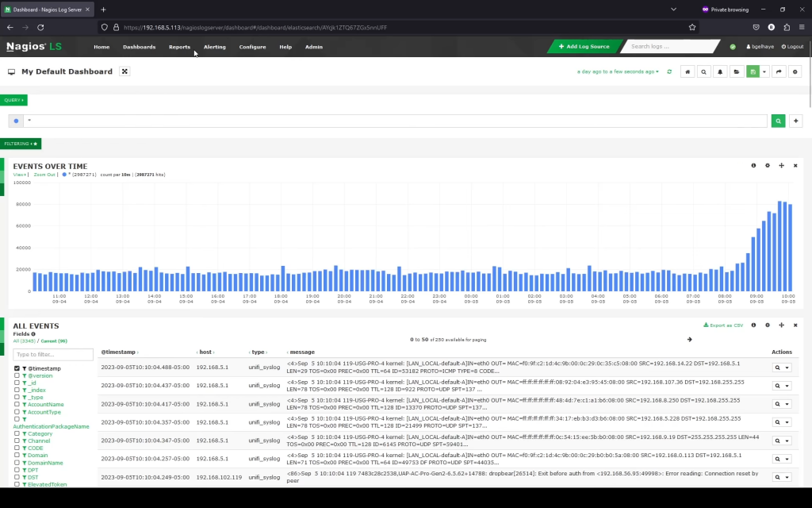Viewport: 812px width, 508px height.
Task: Enable the AccountName field checkbox
Action: [17, 404]
